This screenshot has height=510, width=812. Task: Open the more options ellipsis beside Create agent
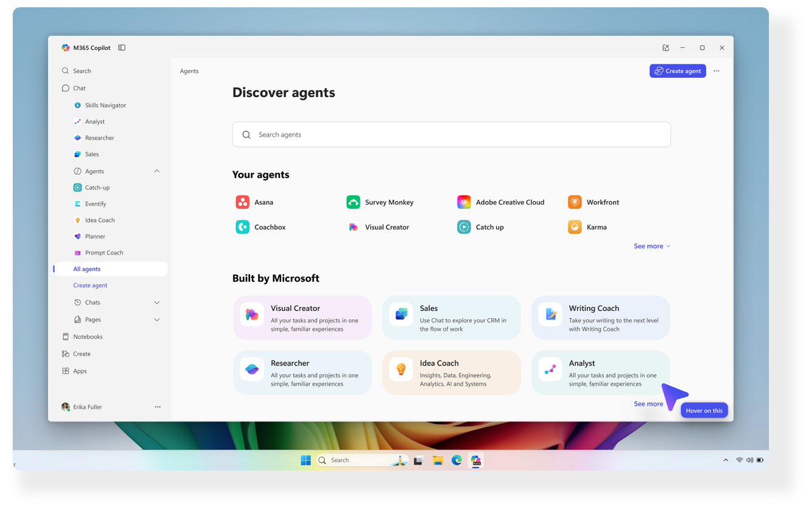716,71
